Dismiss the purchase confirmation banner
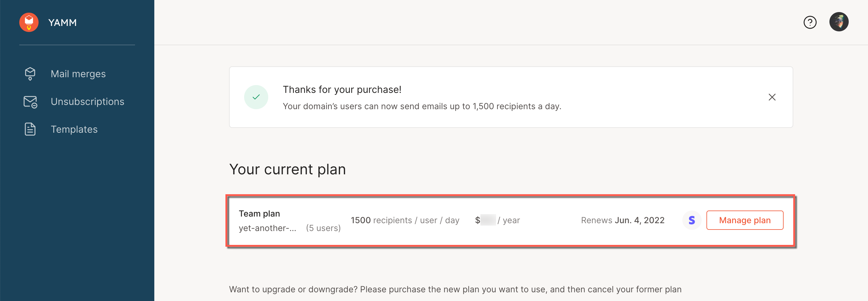The height and width of the screenshot is (301, 868). coord(772,97)
